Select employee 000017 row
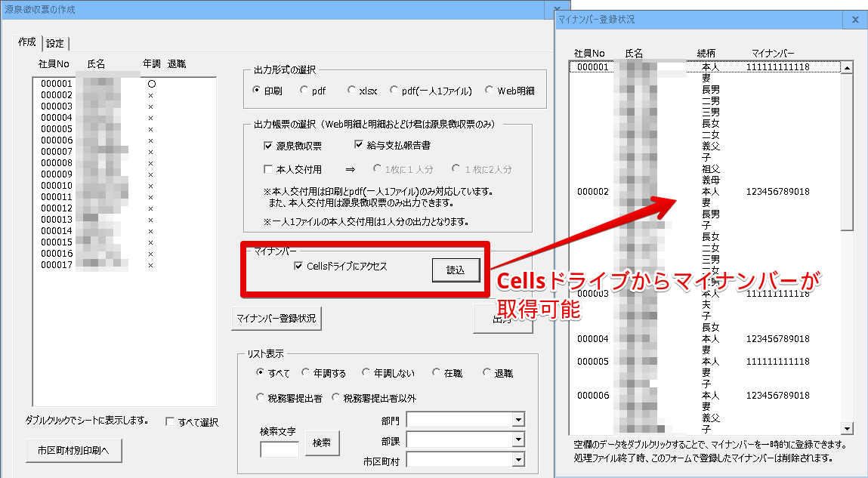Image resolution: width=868 pixels, height=478 pixels. [x=124, y=265]
